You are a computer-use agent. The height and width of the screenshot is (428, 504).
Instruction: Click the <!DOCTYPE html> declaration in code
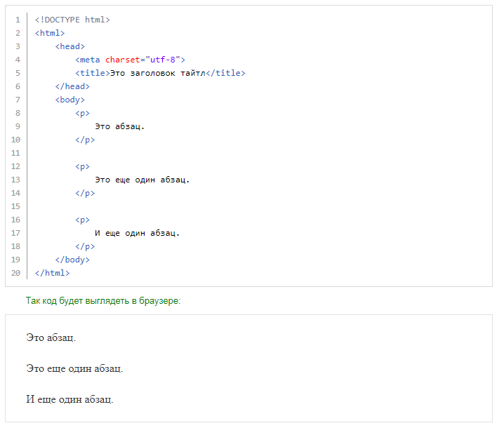[72, 20]
